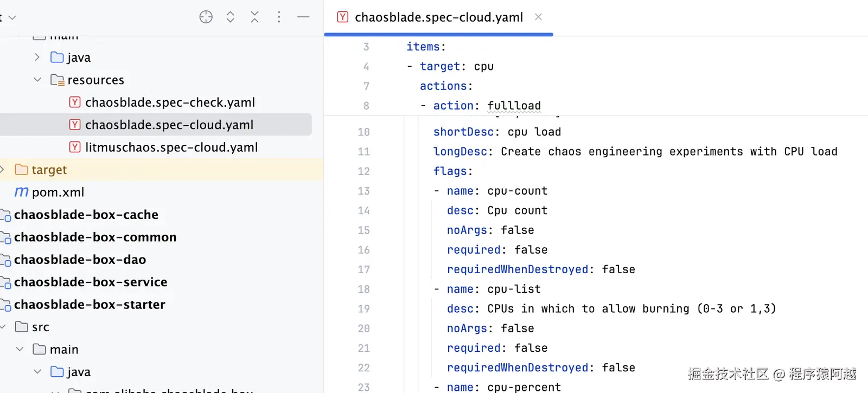Click 'desc: Cpu count' line
The width and height of the screenshot is (868, 393).
tap(497, 210)
